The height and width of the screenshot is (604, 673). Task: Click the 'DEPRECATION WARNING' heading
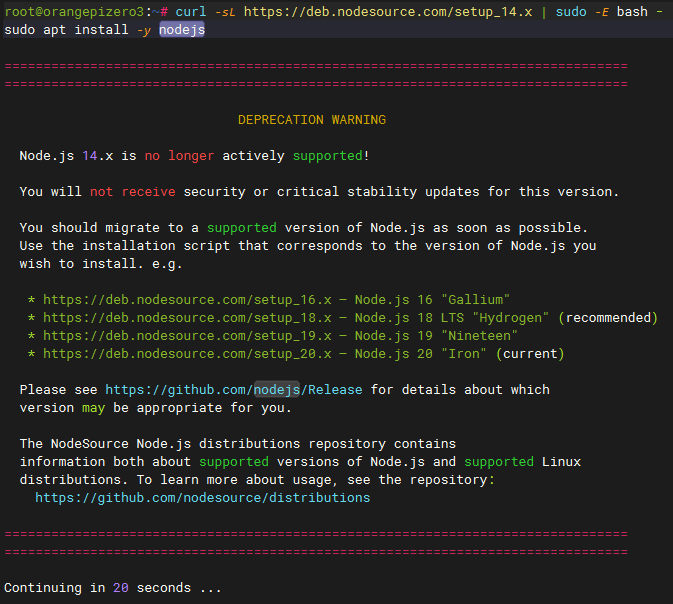(312, 120)
